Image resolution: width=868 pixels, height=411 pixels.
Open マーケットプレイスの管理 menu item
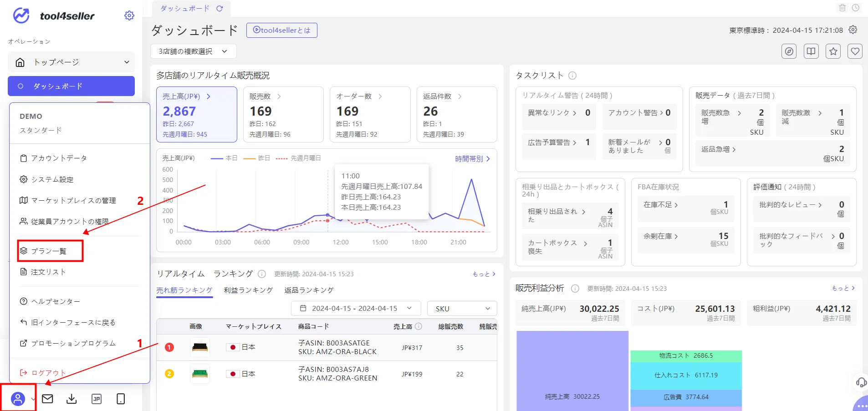pos(67,200)
